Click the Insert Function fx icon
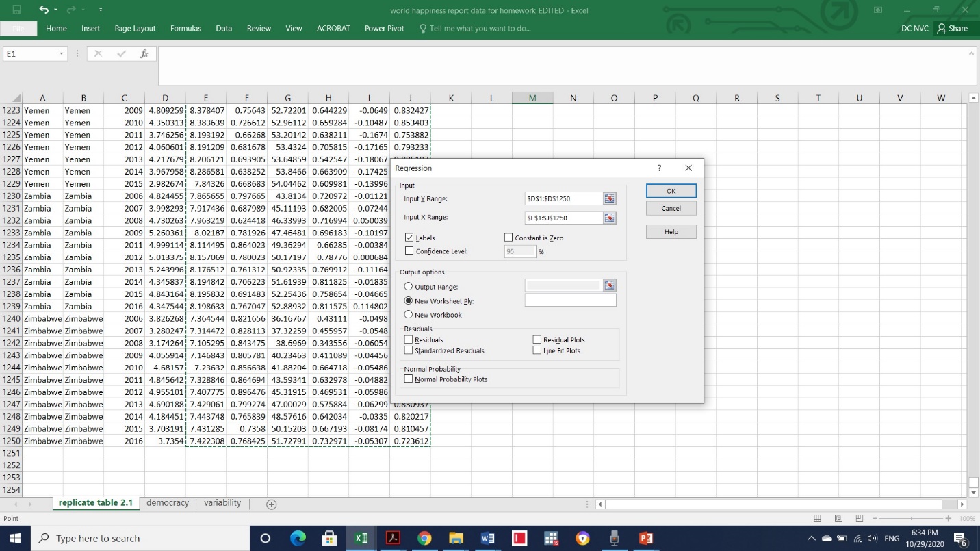Screen dimensions: 980x551 (144, 53)
